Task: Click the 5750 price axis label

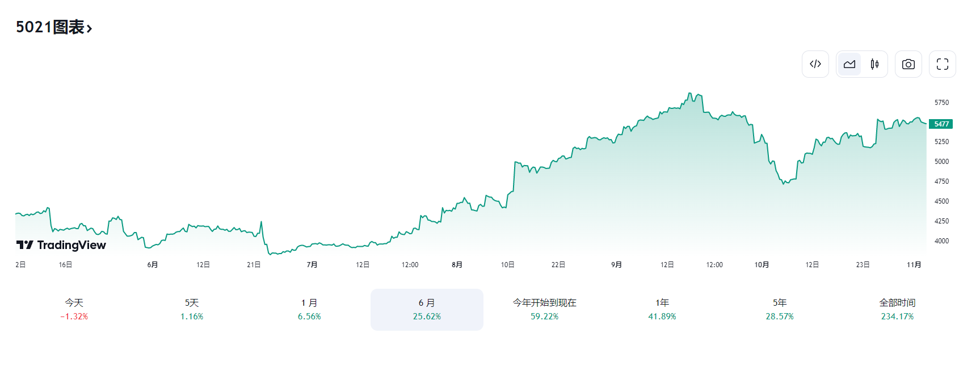Action: coord(941,103)
